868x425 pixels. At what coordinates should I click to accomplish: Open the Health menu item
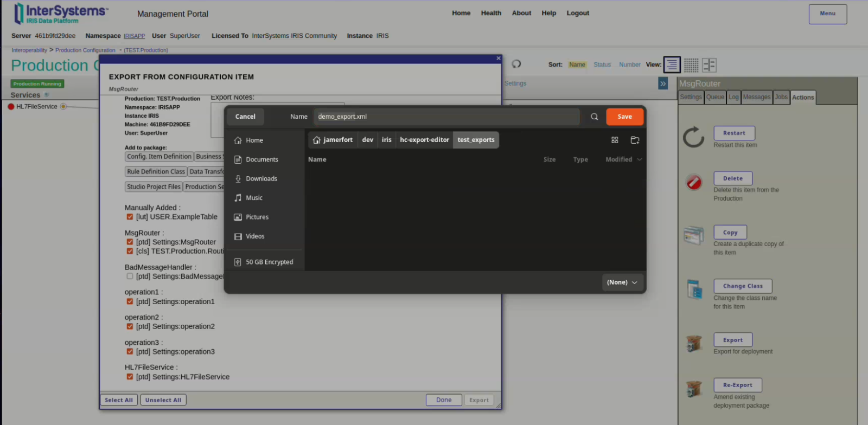(x=491, y=13)
